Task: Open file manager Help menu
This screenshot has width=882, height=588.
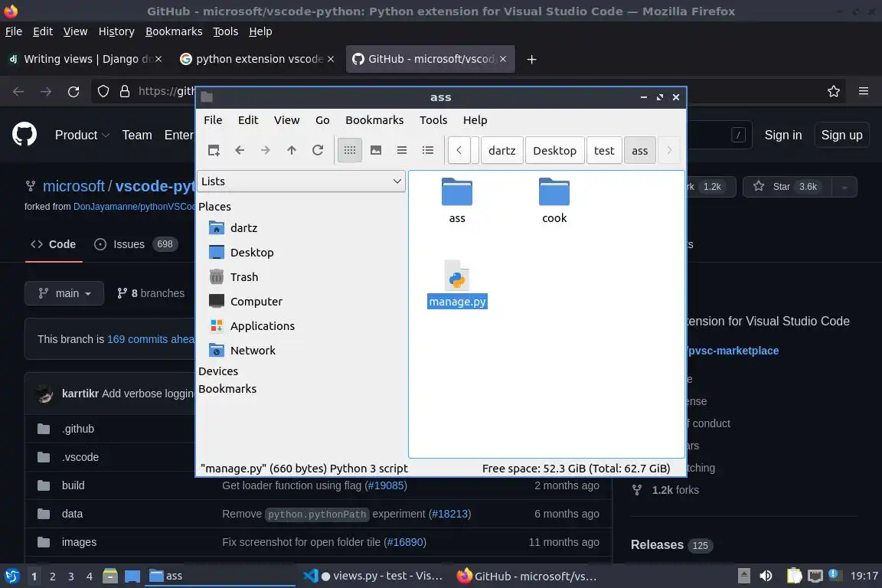Action: (x=475, y=120)
